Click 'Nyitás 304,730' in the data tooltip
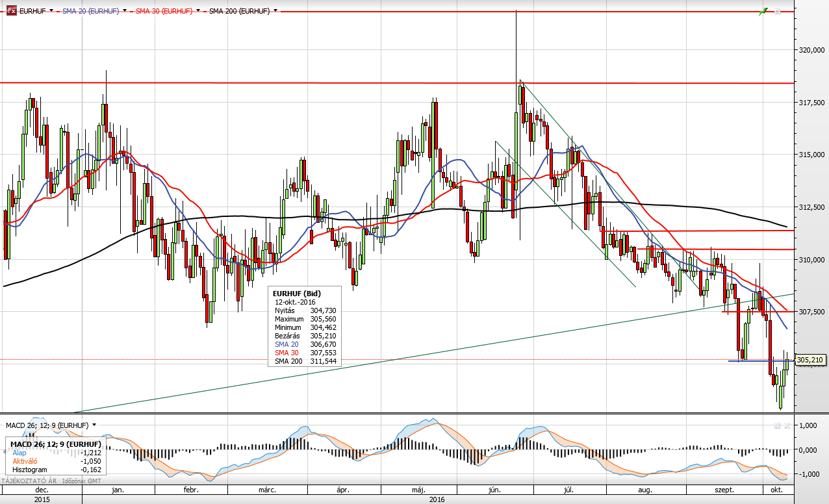Viewport: 829px width, 504px height. pyautogui.click(x=305, y=311)
